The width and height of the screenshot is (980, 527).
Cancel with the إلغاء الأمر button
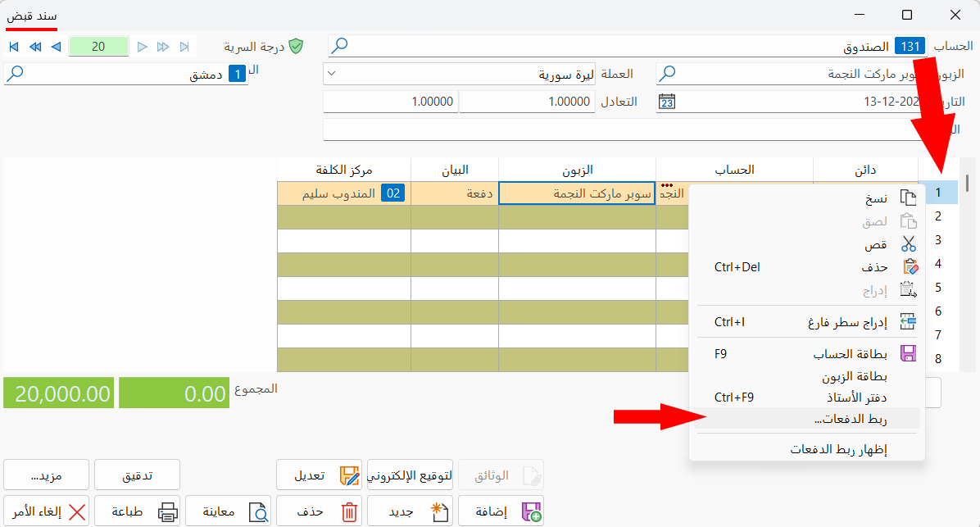click(x=47, y=510)
